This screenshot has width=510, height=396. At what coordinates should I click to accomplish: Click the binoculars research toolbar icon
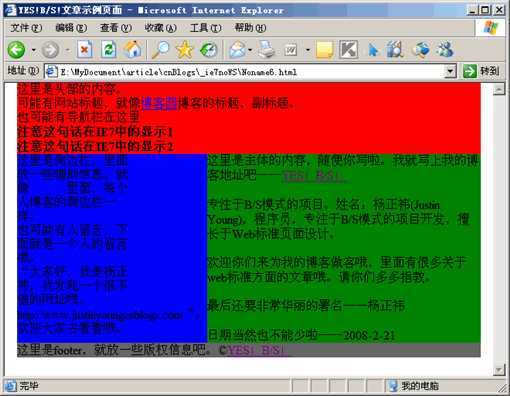(x=395, y=49)
